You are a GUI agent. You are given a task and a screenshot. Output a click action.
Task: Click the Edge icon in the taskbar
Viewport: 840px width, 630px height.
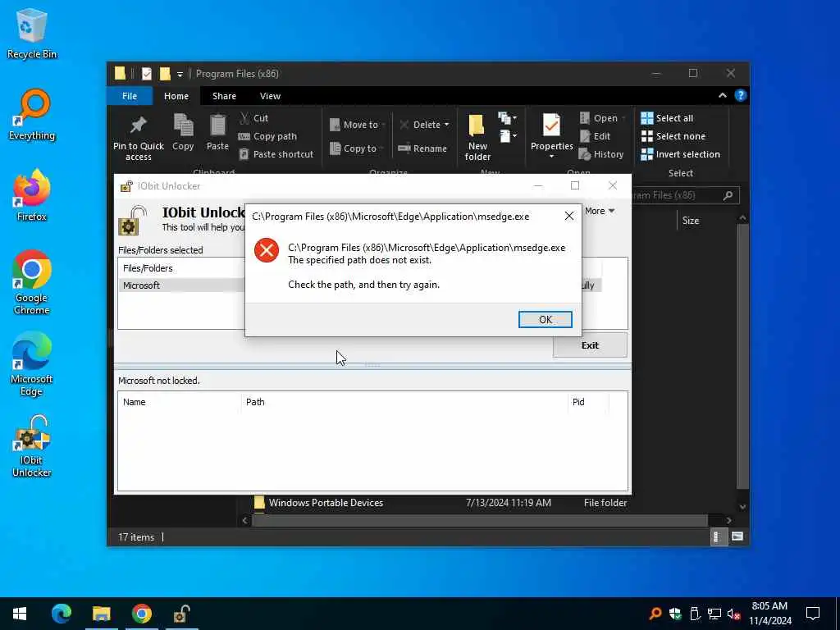(61, 614)
